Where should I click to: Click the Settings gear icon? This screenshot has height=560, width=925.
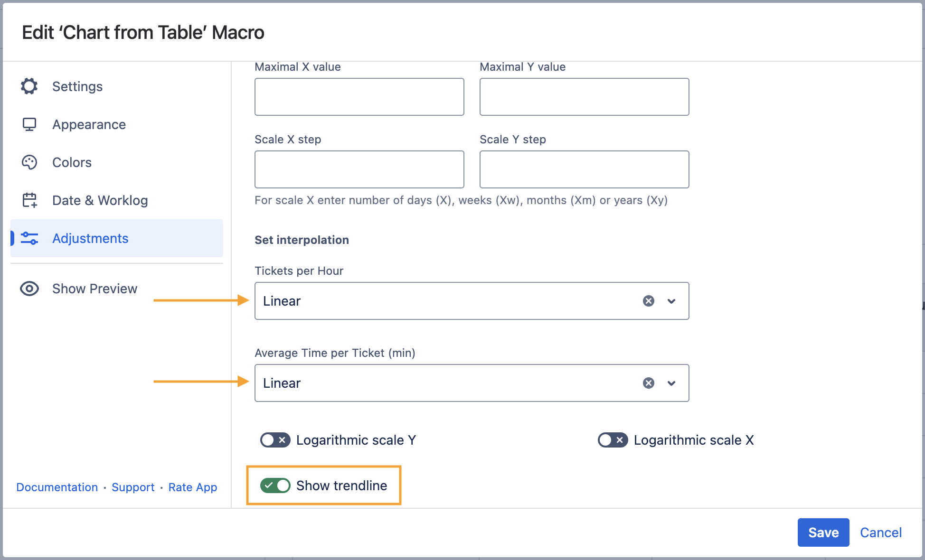29,86
